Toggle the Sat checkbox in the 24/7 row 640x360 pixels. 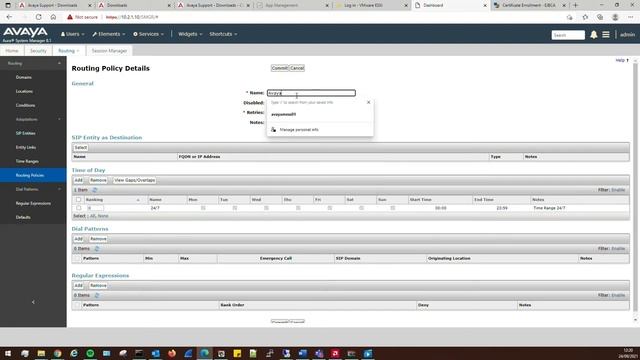click(x=361, y=208)
